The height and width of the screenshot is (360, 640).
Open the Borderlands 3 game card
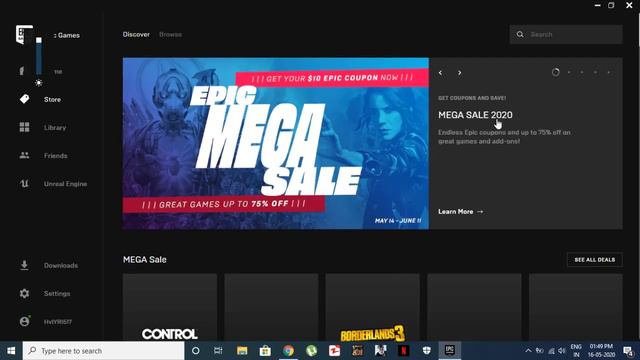372,307
